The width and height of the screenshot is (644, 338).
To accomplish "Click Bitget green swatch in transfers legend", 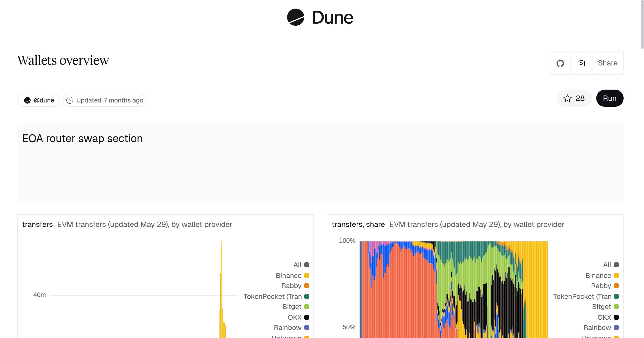I will pyautogui.click(x=307, y=307).
